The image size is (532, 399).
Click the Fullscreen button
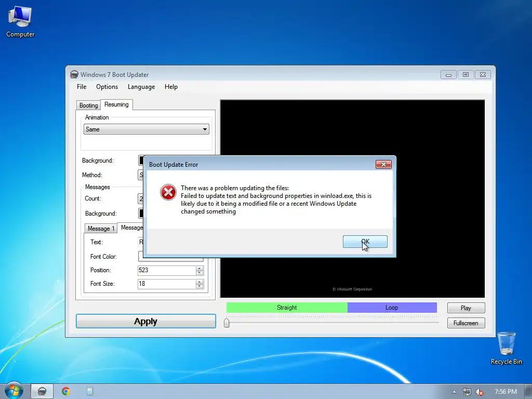point(466,323)
